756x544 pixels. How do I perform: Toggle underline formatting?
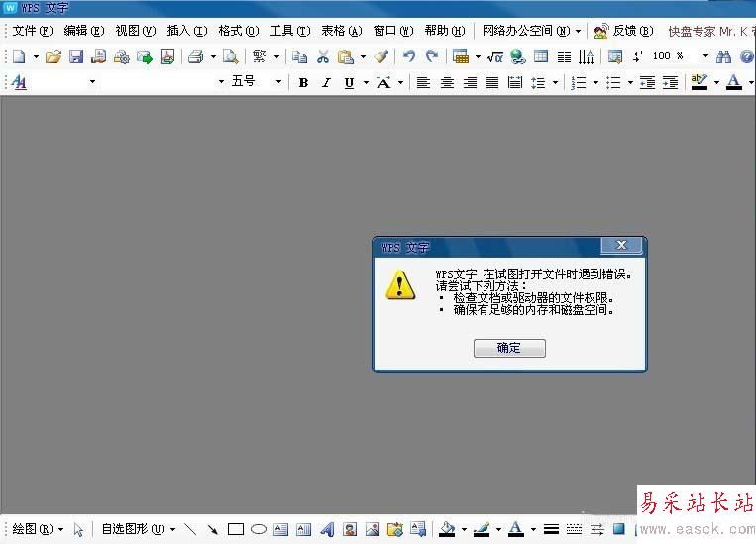point(349,83)
